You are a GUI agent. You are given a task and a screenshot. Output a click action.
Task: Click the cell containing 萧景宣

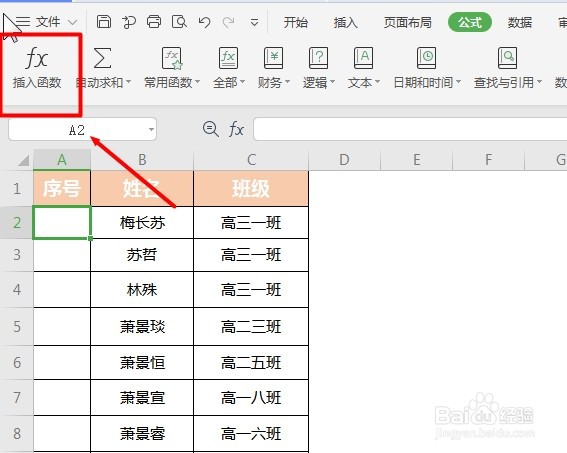(x=142, y=398)
